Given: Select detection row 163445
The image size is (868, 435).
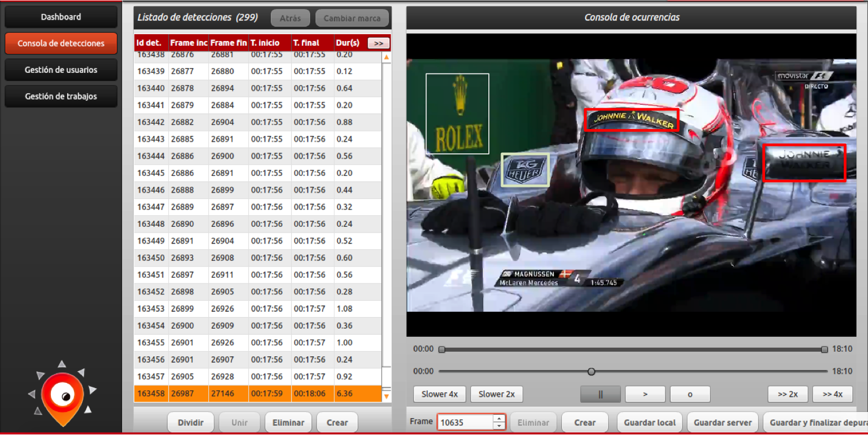Looking at the screenshot, I should [x=258, y=173].
